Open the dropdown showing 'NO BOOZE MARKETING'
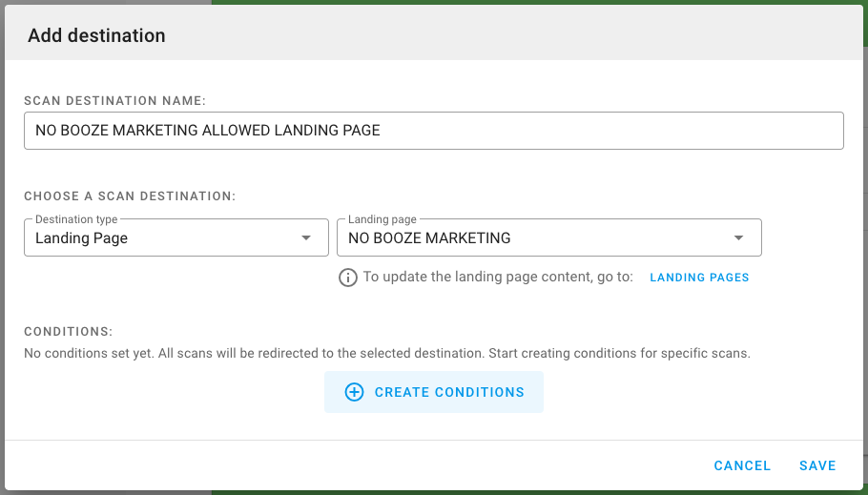This screenshot has height=495, width=868. 549,237
